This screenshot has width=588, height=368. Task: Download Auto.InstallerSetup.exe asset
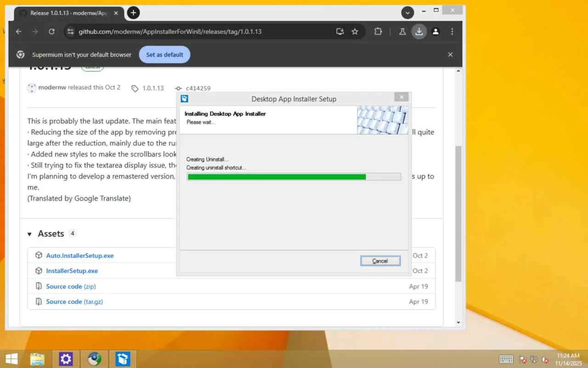[x=80, y=255]
